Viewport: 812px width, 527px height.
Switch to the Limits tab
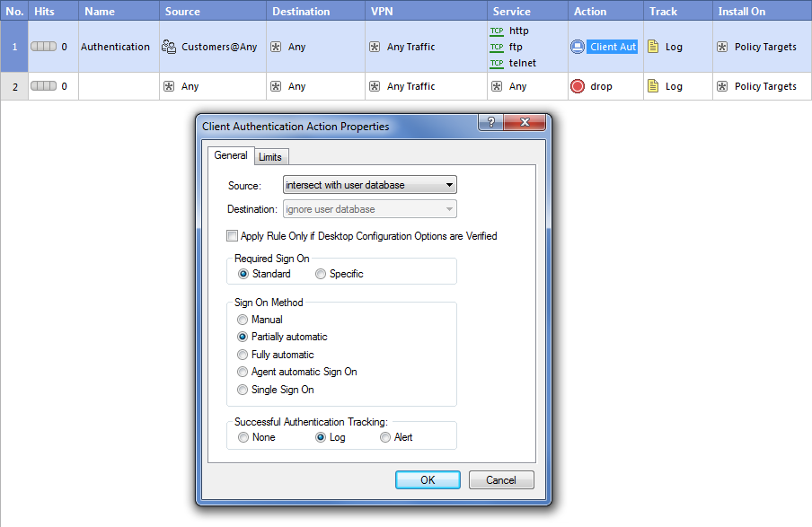point(270,157)
